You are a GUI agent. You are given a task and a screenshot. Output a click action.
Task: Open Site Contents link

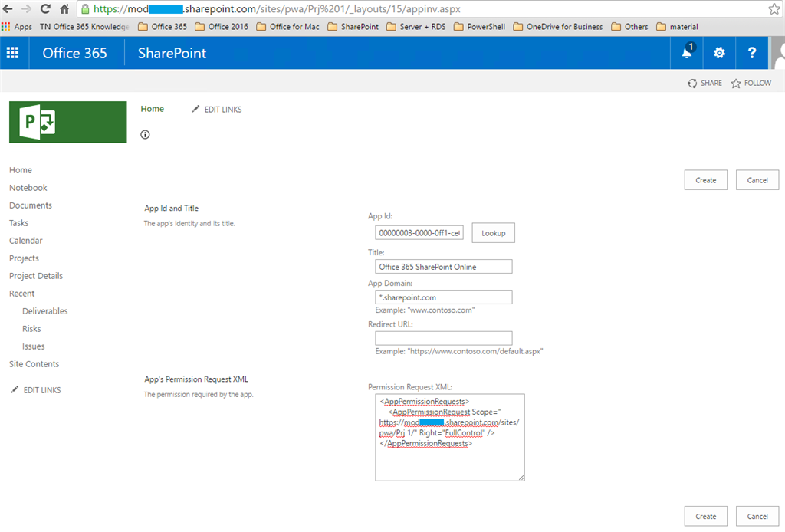coord(34,364)
